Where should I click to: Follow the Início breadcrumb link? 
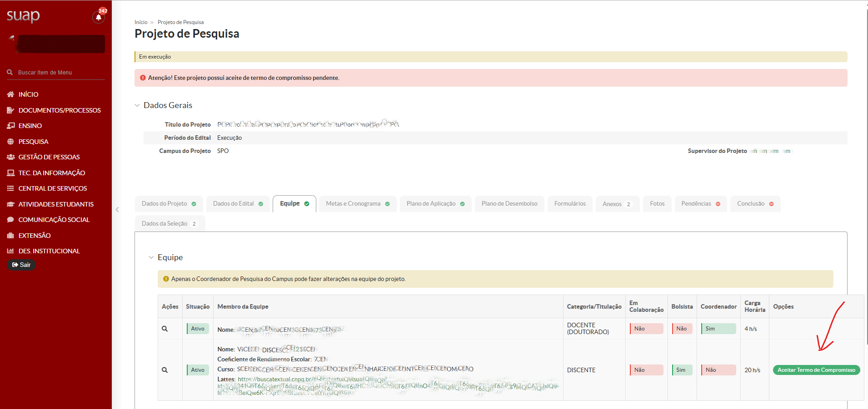pyautogui.click(x=141, y=22)
